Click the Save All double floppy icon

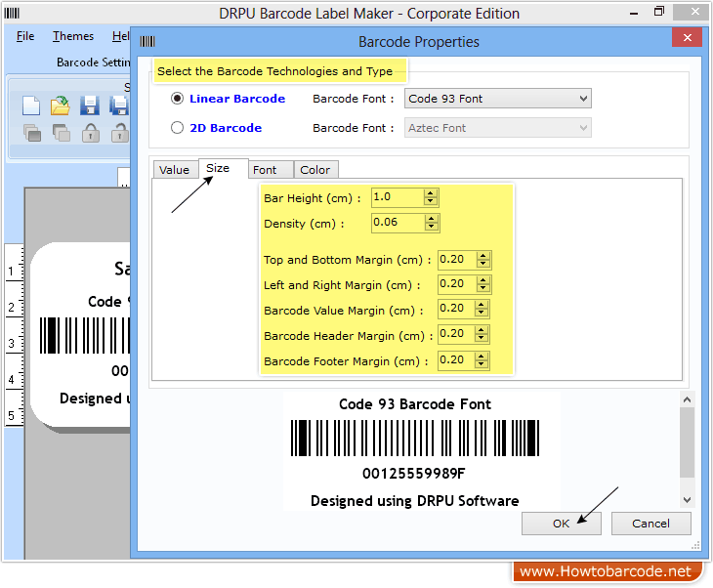[119, 105]
